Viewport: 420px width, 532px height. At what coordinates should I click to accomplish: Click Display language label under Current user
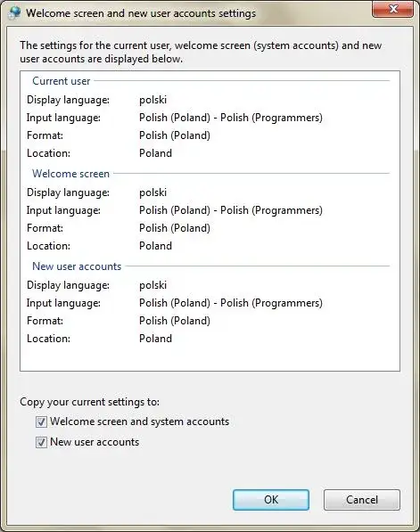click(x=68, y=100)
